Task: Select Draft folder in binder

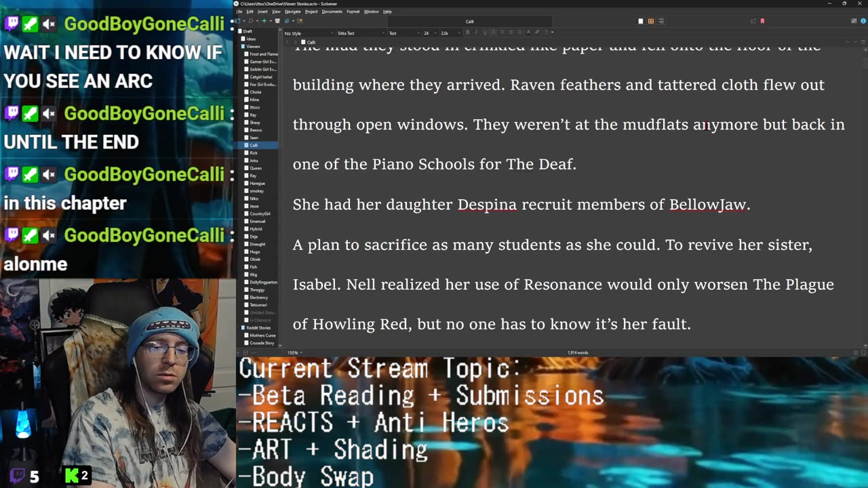Action: pos(248,31)
